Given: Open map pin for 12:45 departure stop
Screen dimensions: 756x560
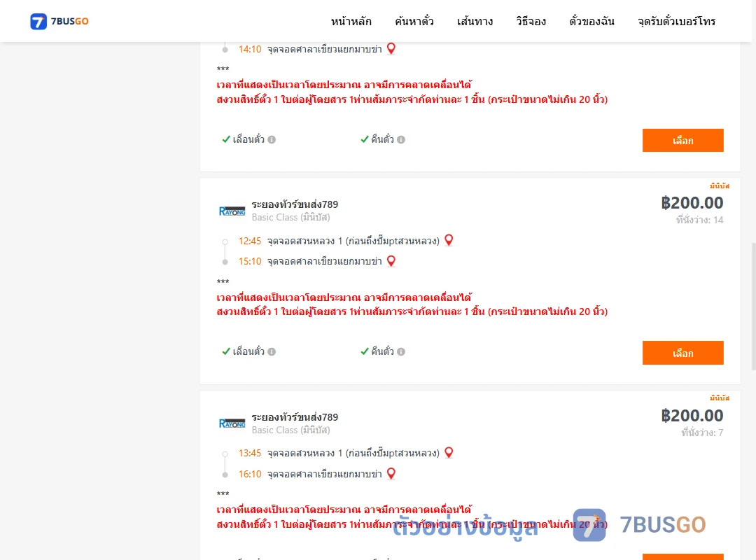Looking at the screenshot, I should tap(449, 240).
